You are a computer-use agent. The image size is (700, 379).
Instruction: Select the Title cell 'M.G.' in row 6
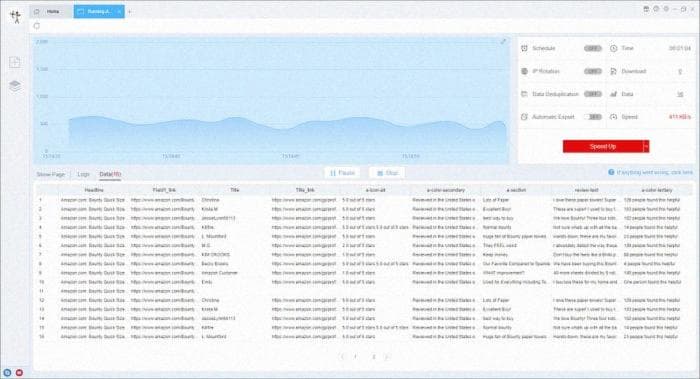point(206,246)
